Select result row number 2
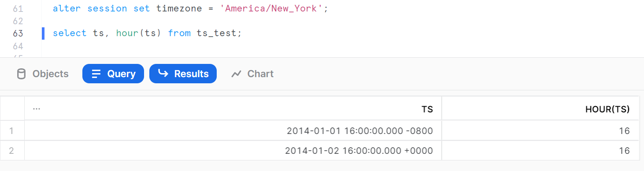Viewport: 644px width, 171px height. tap(12, 150)
